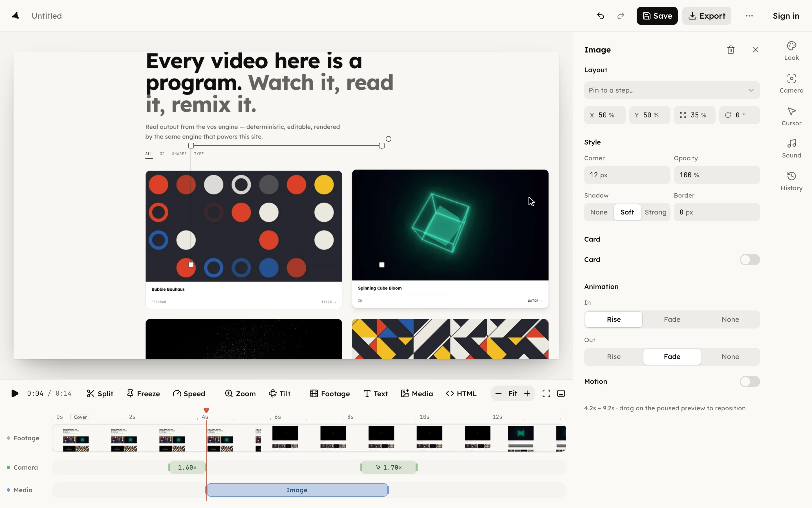Open the Sound panel
The image size is (812, 508).
(x=791, y=149)
